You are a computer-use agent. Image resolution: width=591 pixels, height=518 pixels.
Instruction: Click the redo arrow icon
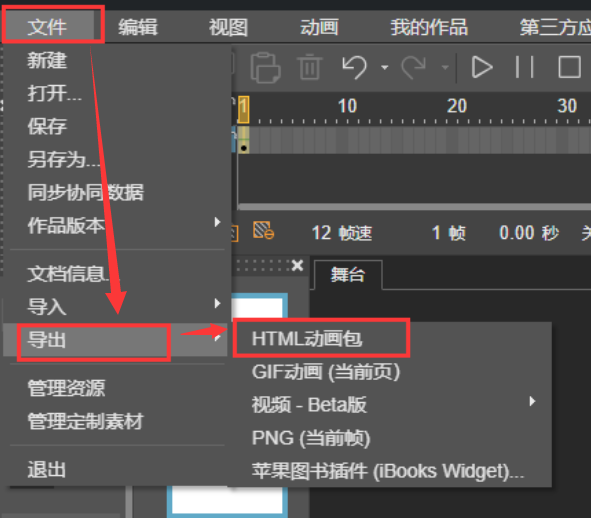tap(414, 67)
